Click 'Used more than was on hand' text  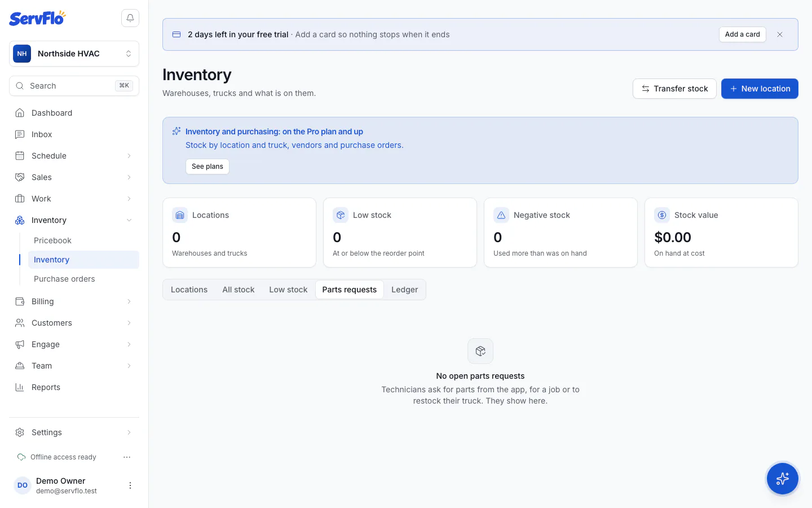click(x=540, y=253)
